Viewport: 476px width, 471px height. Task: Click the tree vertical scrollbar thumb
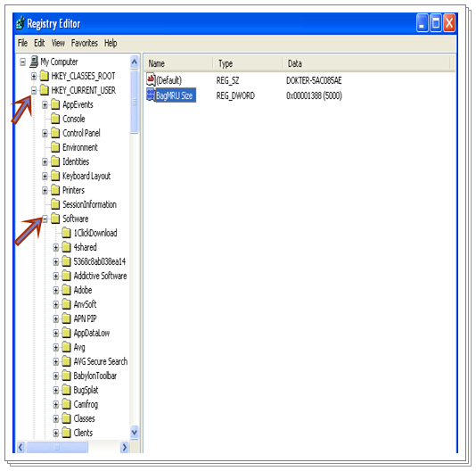tap(135, 102)
